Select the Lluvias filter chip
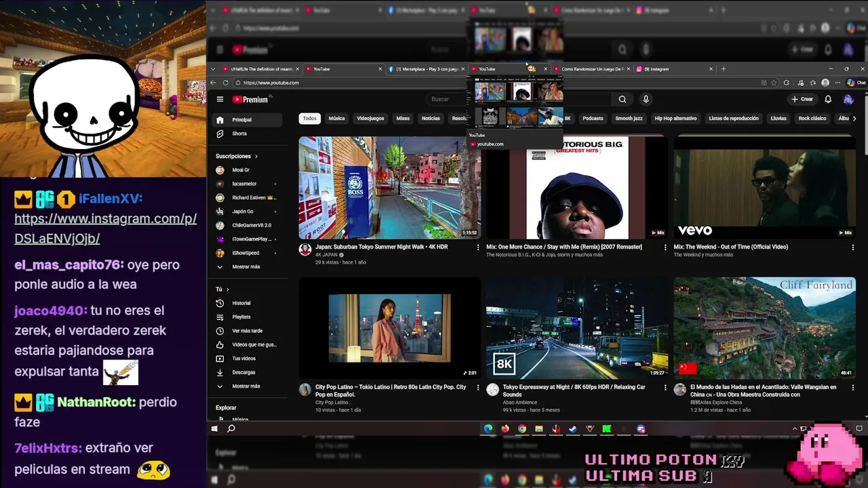This screenshot has height=488, width=868. point(778,119)
